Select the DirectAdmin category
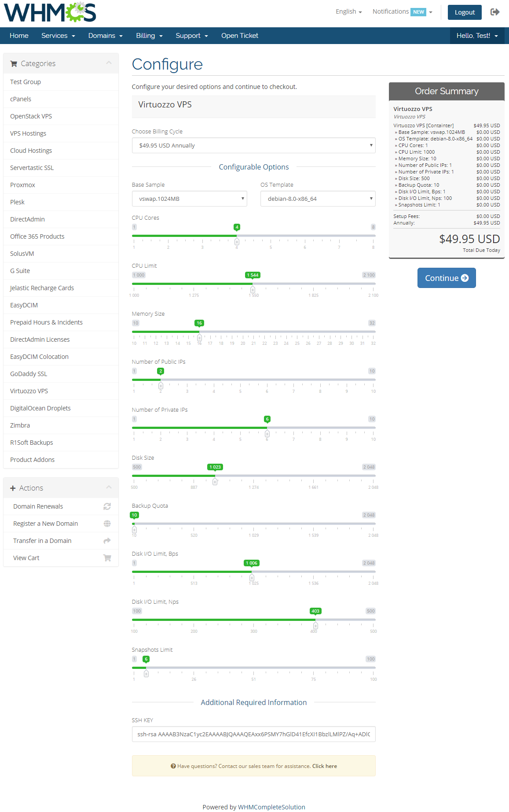 [x=61, y=219]
